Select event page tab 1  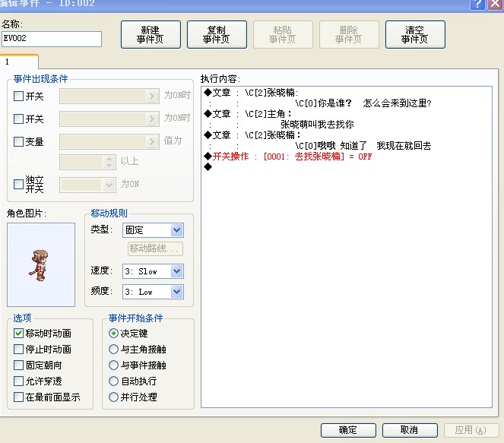click(19, 62)
